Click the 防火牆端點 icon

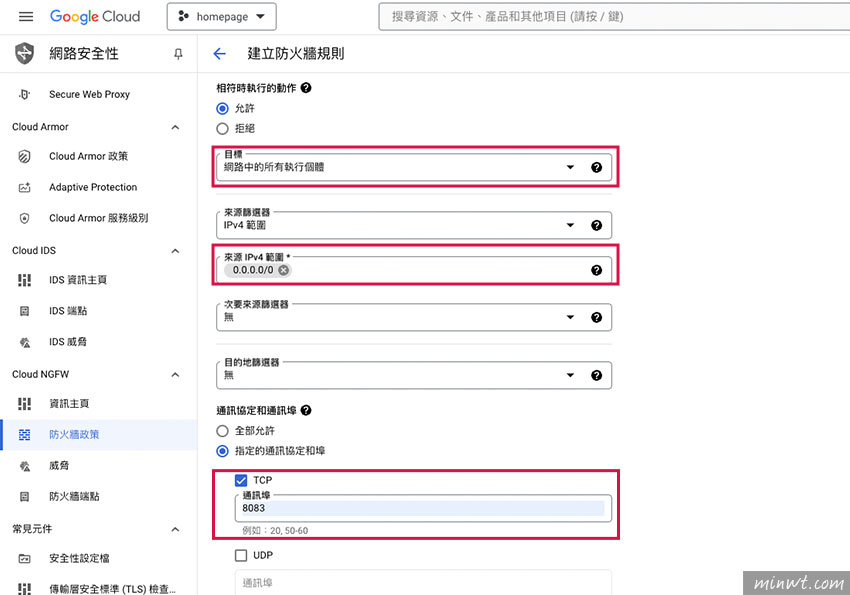pos(24,496)
